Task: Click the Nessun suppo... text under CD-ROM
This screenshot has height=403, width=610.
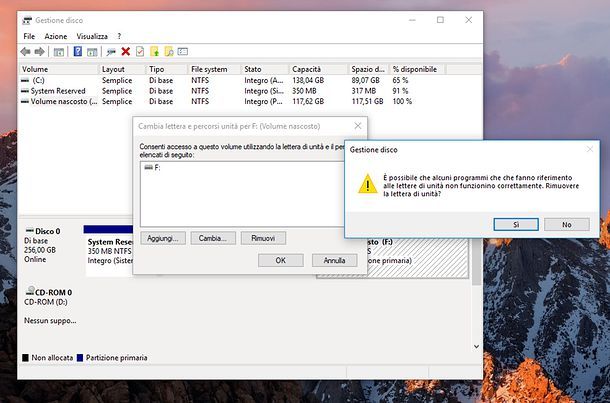Action: 50,321
